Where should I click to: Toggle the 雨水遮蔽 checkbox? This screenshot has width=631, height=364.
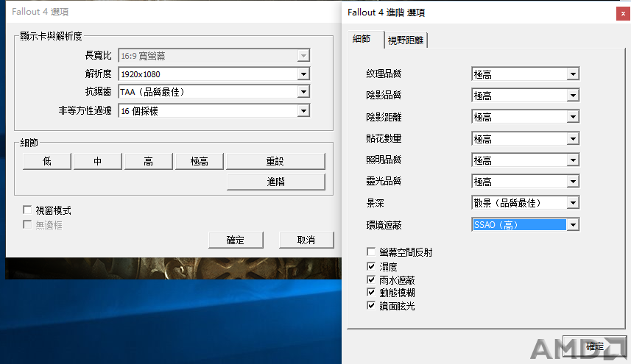tap(371, 279)
